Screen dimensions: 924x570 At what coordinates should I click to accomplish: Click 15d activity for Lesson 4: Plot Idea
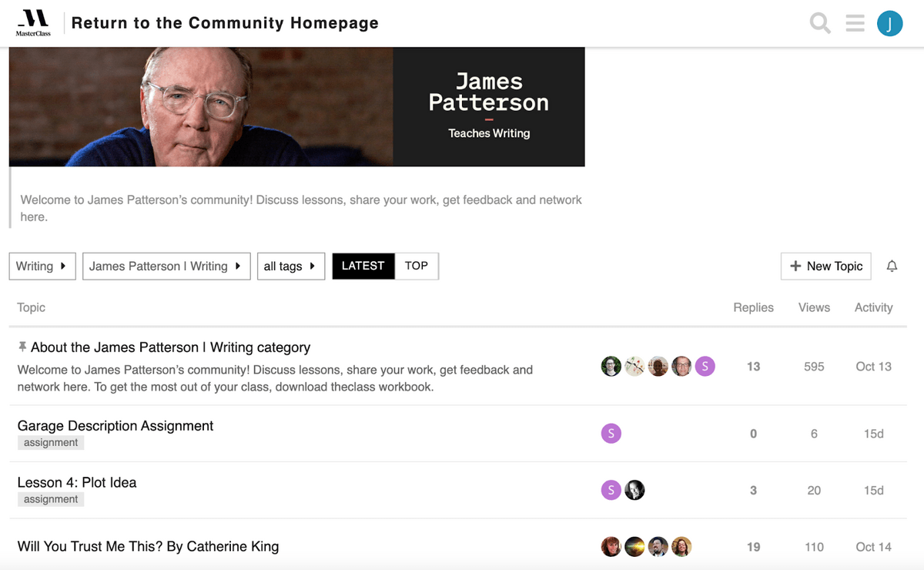[x=873, y=490]
